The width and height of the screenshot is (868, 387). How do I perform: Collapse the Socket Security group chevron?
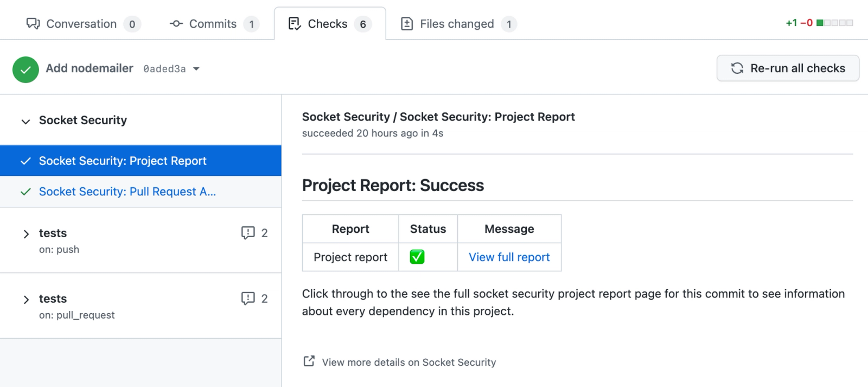(x=25, y=121)
